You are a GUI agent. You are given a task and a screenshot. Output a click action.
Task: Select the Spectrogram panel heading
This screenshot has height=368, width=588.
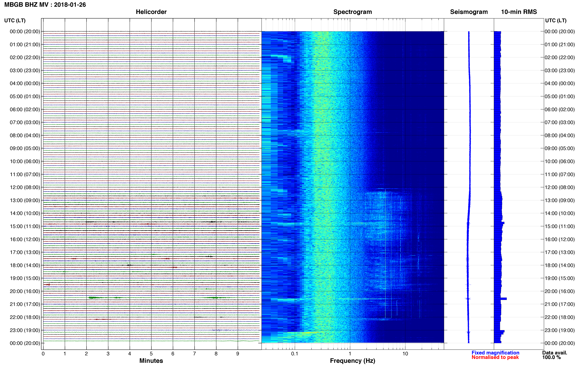[352, 12]
